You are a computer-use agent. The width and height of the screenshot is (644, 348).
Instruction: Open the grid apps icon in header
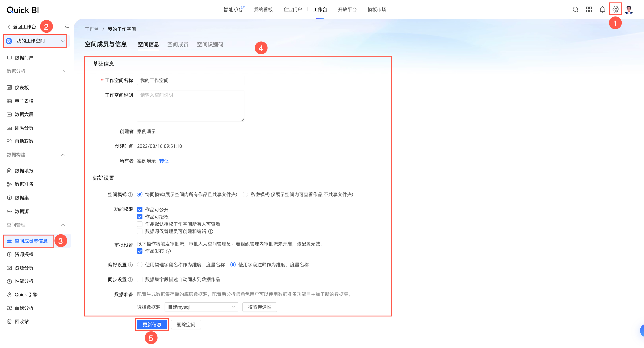pos(589,9)
